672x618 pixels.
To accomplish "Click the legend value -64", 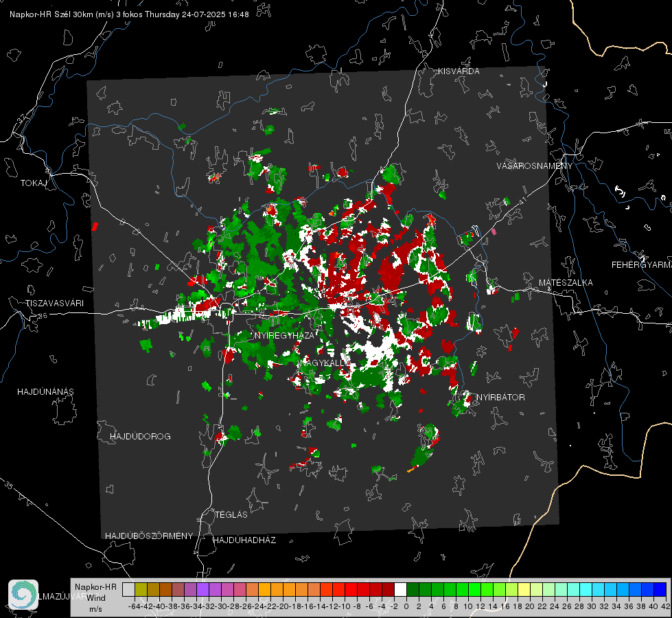I will [x=134, y=606].
